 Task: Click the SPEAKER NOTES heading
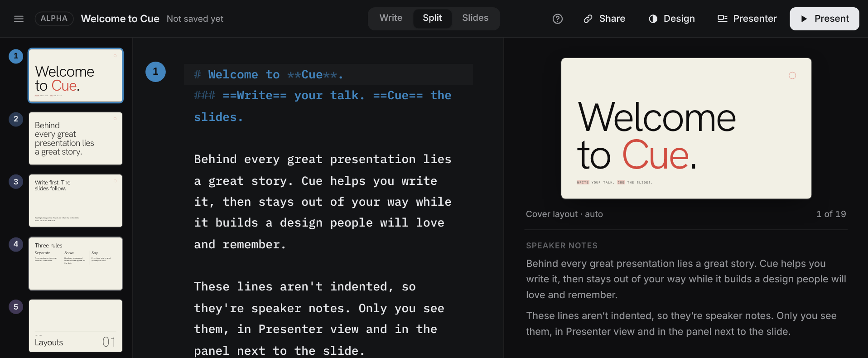tap(562, 246)
